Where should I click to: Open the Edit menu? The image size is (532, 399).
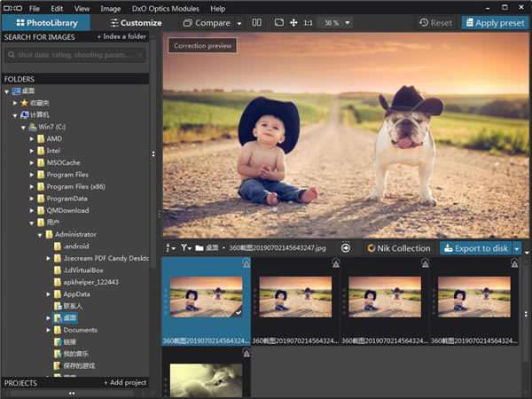(x=57, y=9)
